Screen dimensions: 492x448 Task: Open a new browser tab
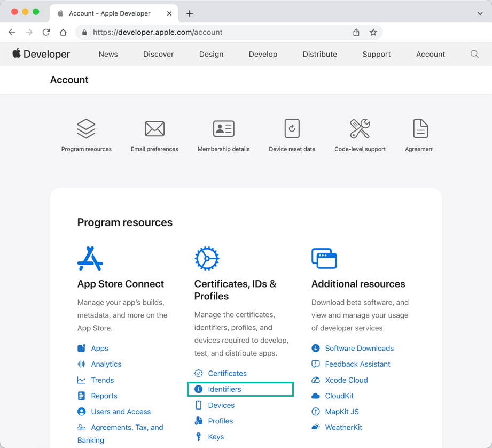(190, 13)
